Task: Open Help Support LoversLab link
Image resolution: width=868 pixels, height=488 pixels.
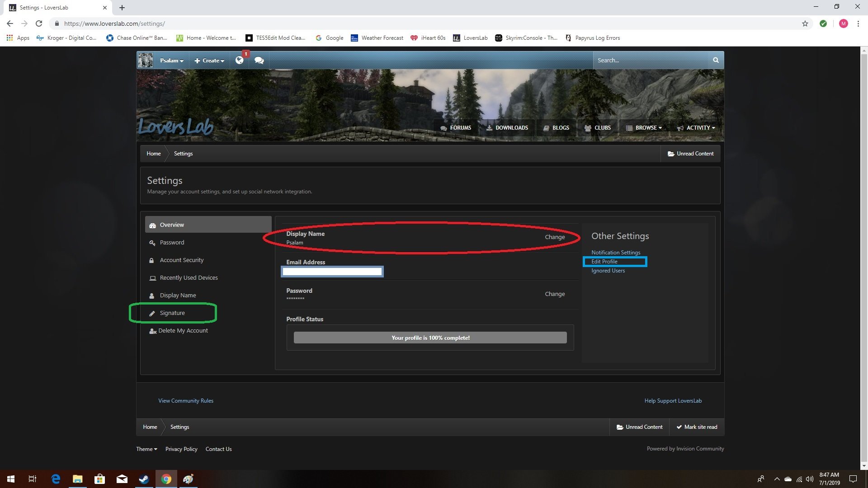Action: coord(673,401)
